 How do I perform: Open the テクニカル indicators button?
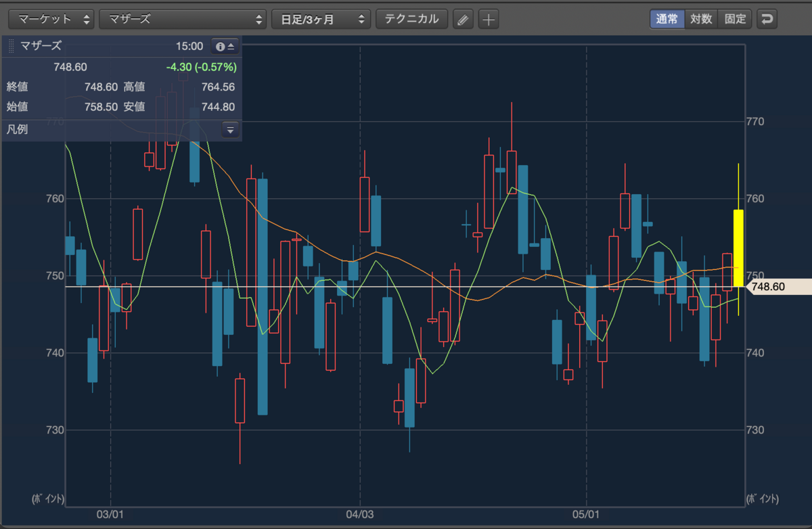411,19
